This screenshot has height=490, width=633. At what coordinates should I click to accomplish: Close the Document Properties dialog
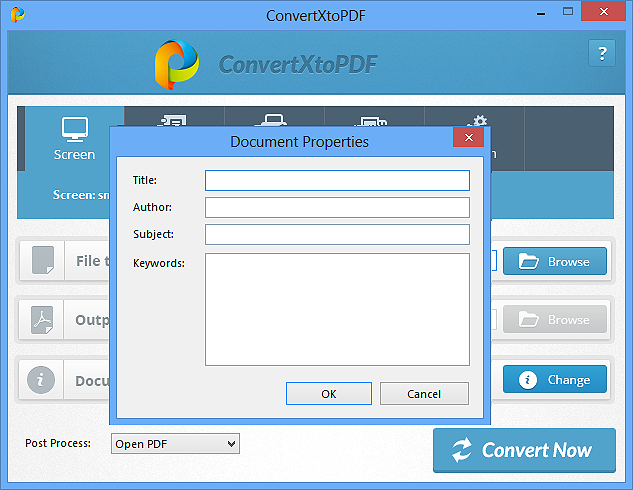click(x=468, y=138)
